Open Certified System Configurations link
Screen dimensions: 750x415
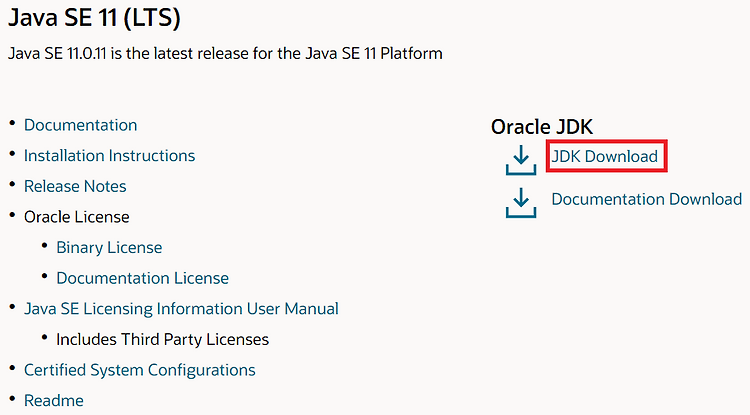tap(140, 370)
